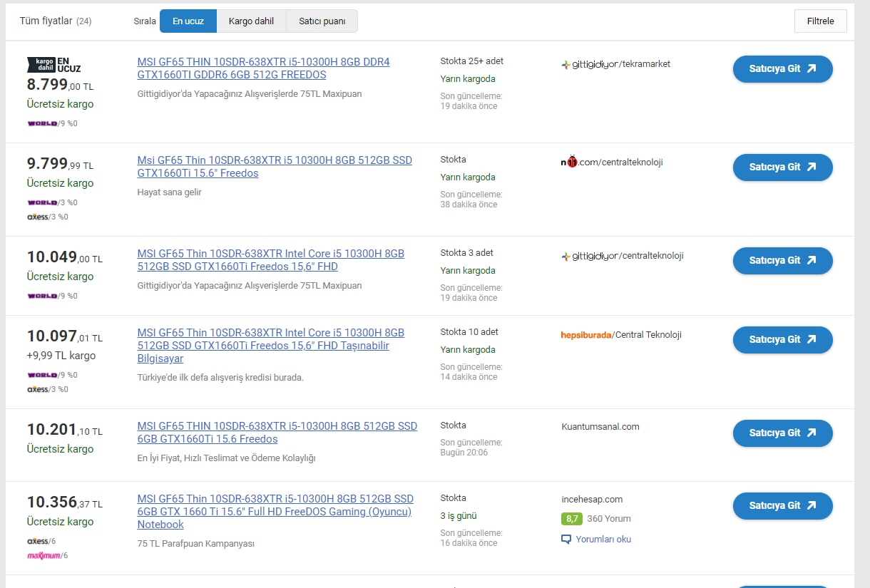This screenshot has width=870, height=588.
Task: Go to seller for 10.049 TL offer
Action: tap(782, 261)
